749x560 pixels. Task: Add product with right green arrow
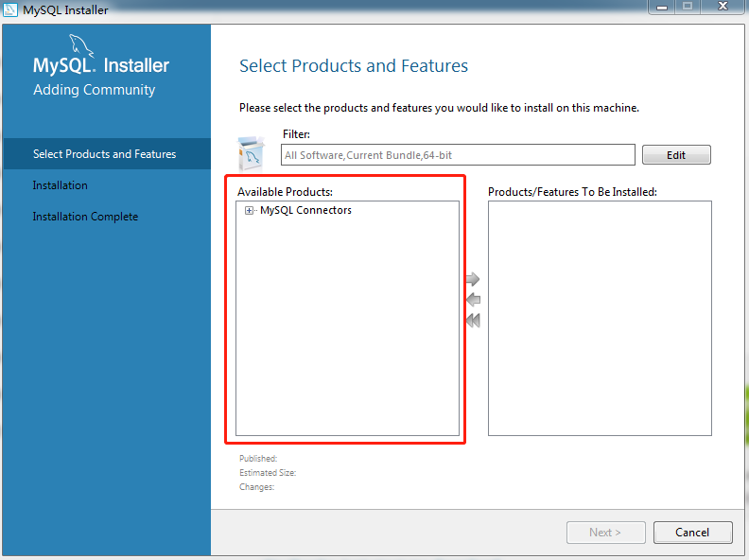473,279
